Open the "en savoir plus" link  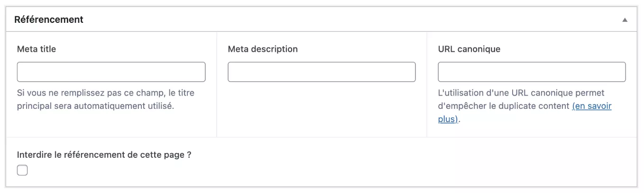[592, 106]
